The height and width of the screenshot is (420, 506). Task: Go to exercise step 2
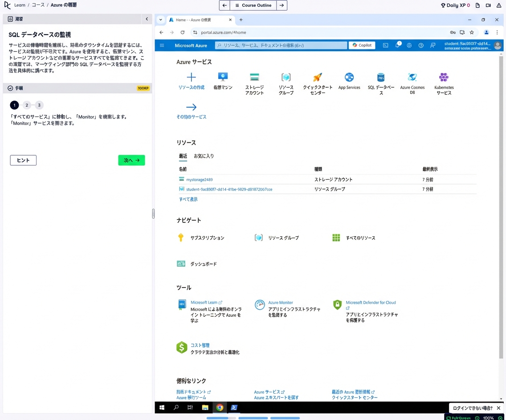coord(27,105)
